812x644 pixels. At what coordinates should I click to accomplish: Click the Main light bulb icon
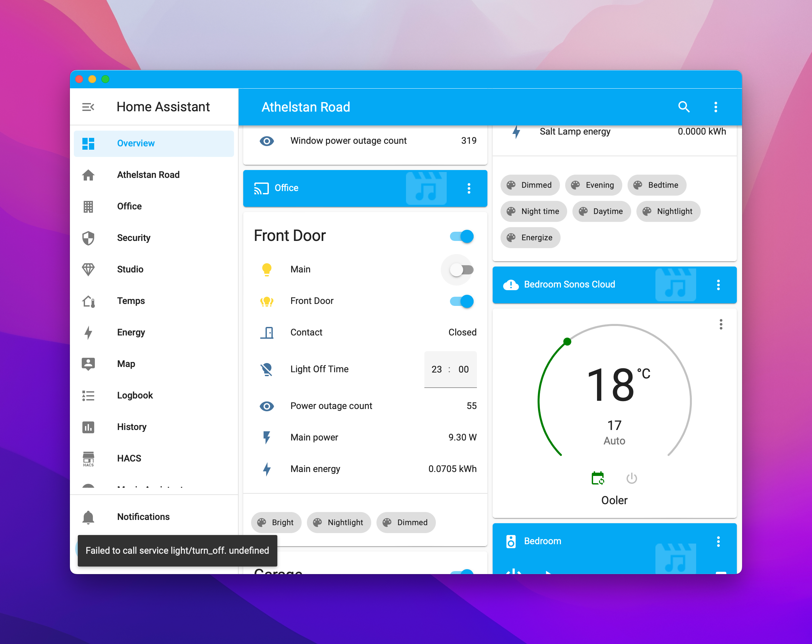tap(267, 269)
